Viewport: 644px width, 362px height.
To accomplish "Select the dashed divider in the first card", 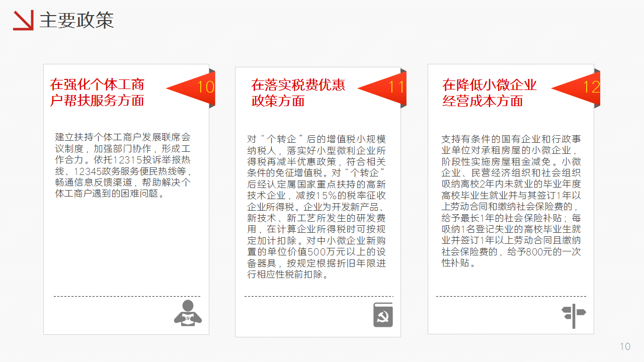I will (x=127, y=296).
